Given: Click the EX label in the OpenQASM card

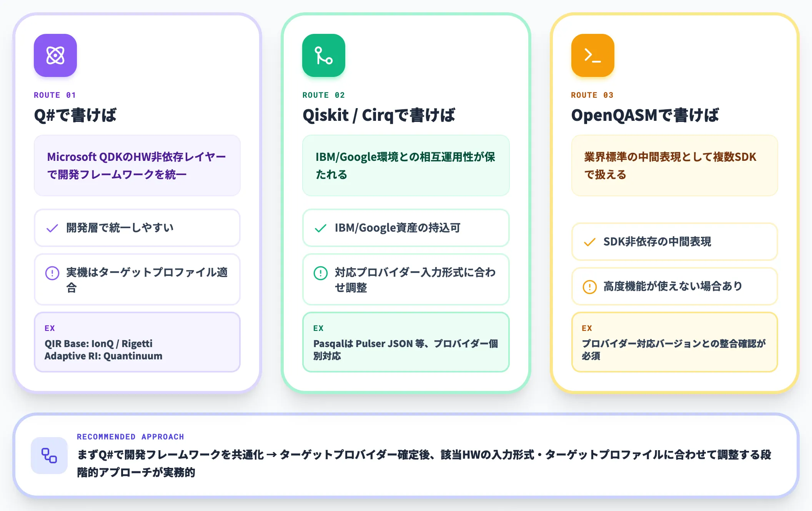Looking at the screenshot, I should pos(587,328).
